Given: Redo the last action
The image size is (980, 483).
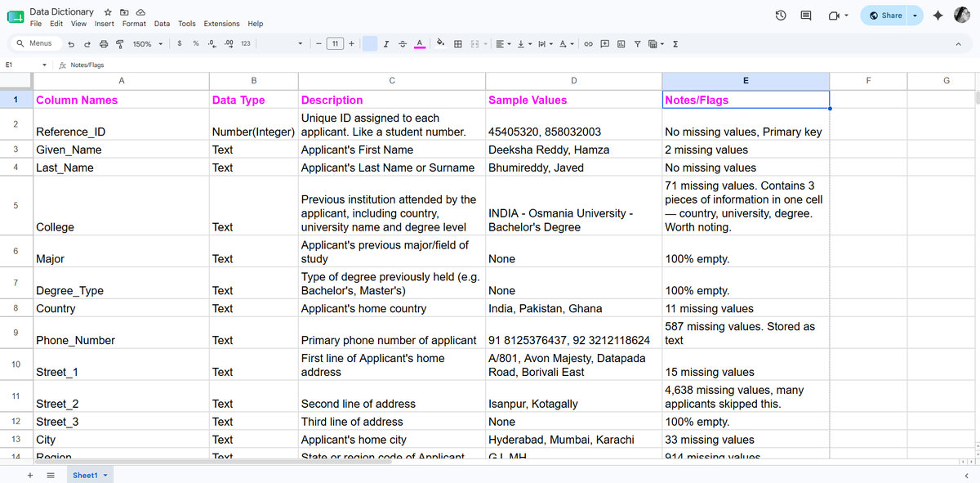Looking at the screenshot, I should (87, 44).
